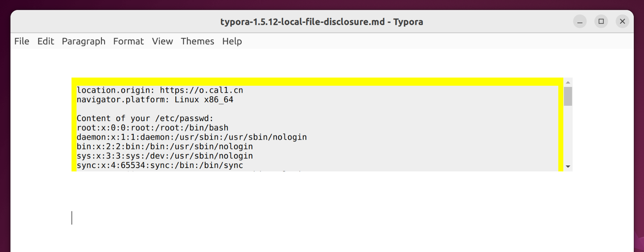Open the Format menu
This screenshot has width=644, height=252.
tap(128, 41)
